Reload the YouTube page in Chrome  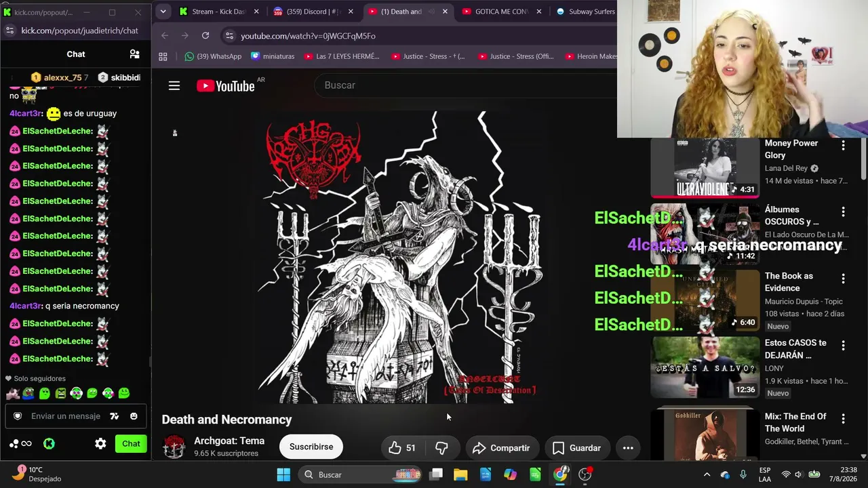pos(205,36)
